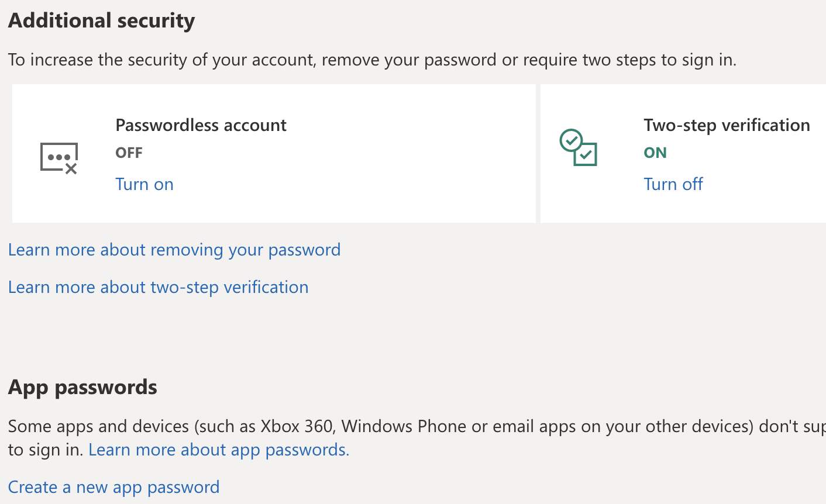Select the Two-step verification card
Image resolution: width=826 pixels, height=504 pixels.
(x=683, y=153)
